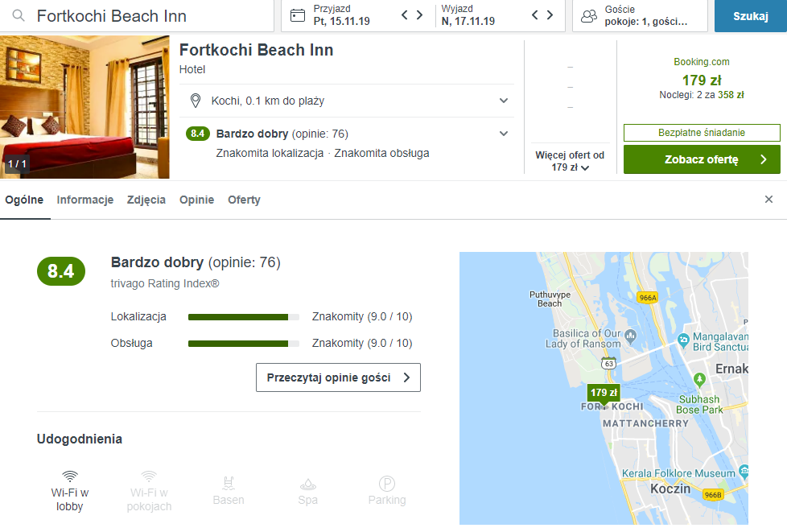This screenshot has height=532, width=787.
Task: Click the location pin icon
Action: pos(195,101)
